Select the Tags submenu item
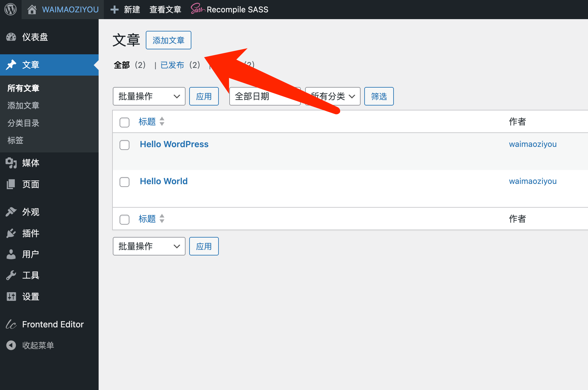The height and width of the screenshot is (390, 588). [15, 140]
